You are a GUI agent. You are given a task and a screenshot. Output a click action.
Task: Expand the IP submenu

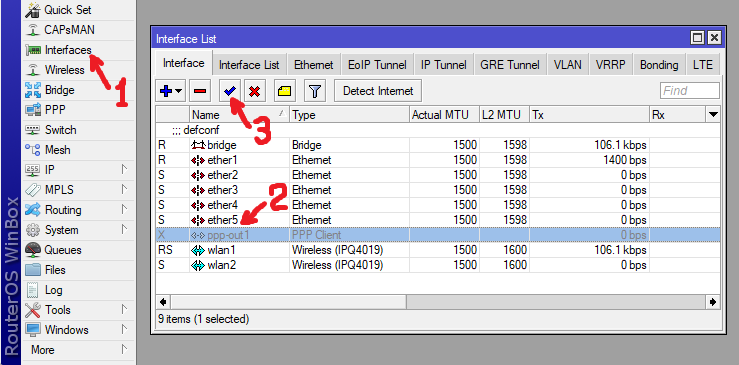coord(78,170)
